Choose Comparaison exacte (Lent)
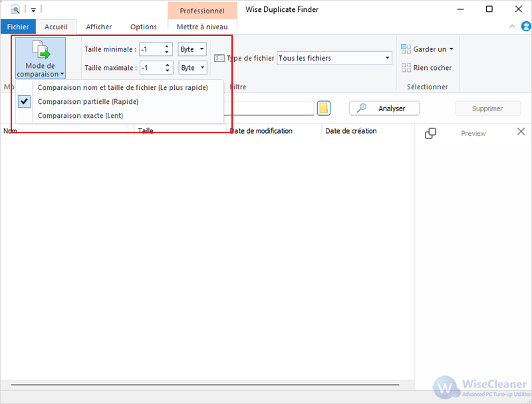532x404 pixels. [120, 115]
